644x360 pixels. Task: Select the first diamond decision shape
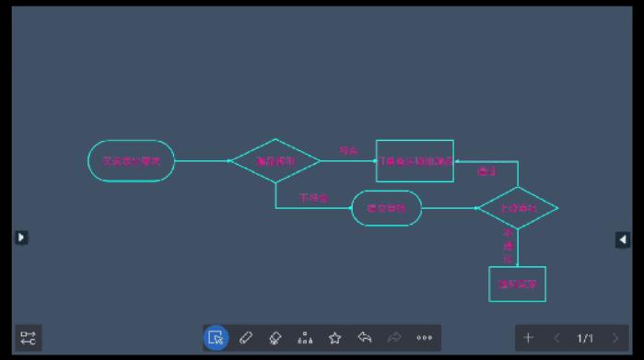275,161
